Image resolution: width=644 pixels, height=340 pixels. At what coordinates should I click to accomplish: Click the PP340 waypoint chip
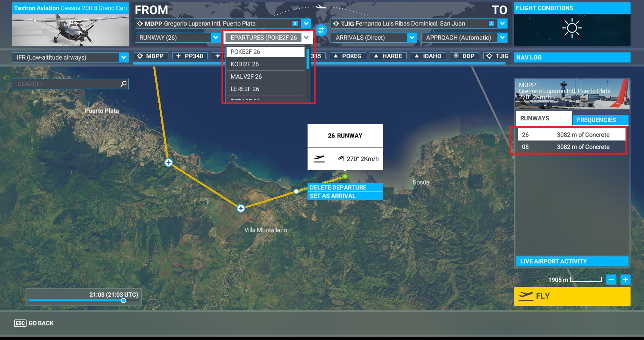[190, 56]
